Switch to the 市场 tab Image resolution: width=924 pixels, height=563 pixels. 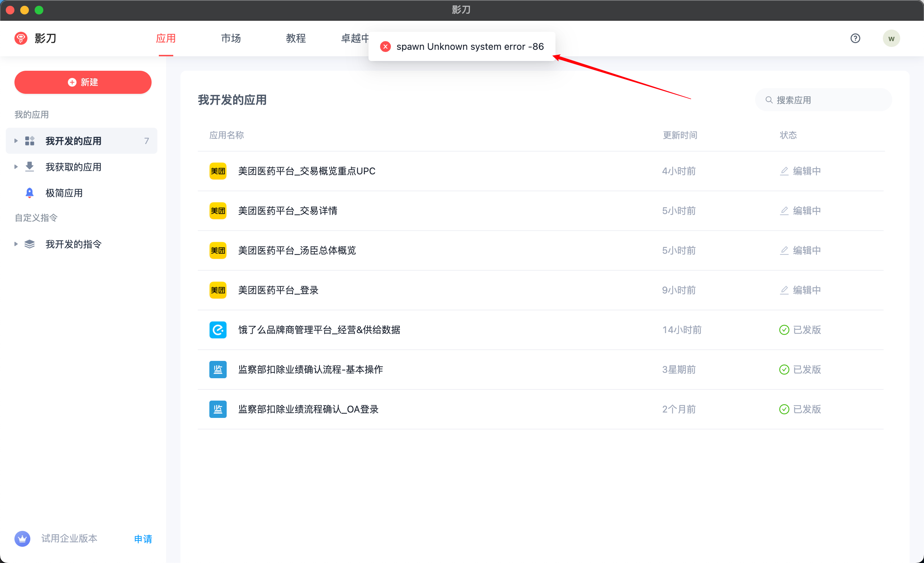pyautogui.click(x=231, y=38)
